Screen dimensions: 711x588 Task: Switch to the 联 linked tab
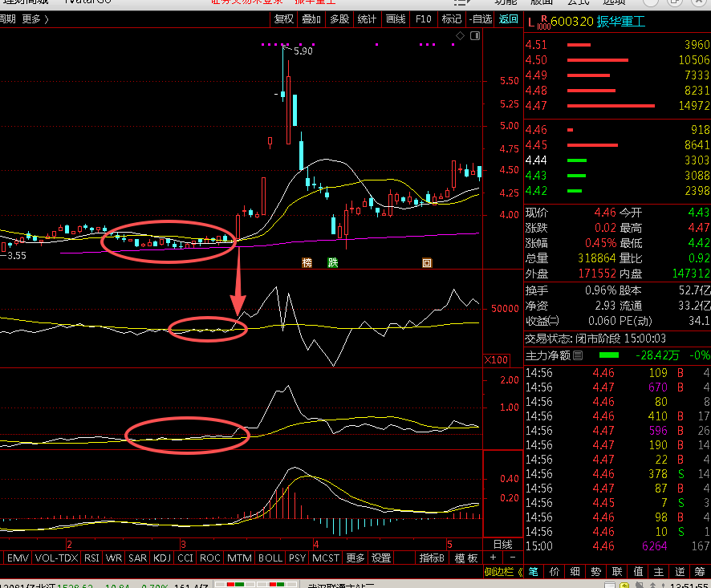click(616, 572)
